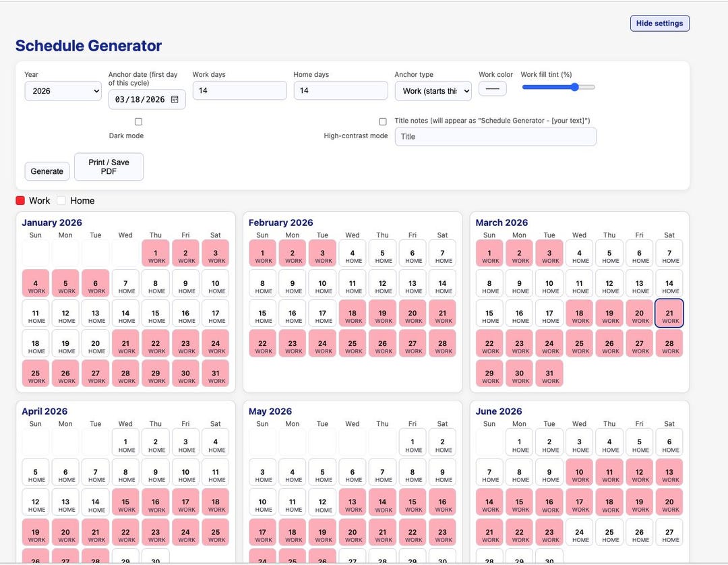This screenshot has height=565, width=728.
Task: Select the highlighted March 21 WORK cell
Action: 669,314
